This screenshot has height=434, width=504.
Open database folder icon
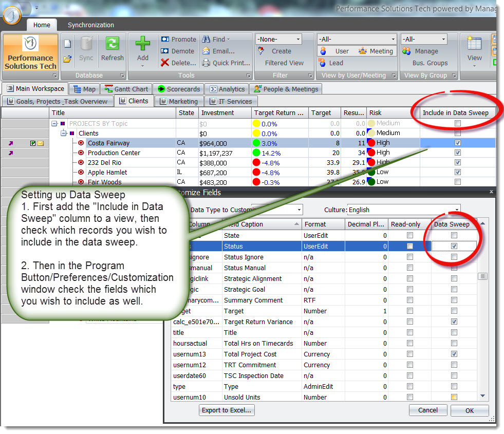tap(67, 59)
